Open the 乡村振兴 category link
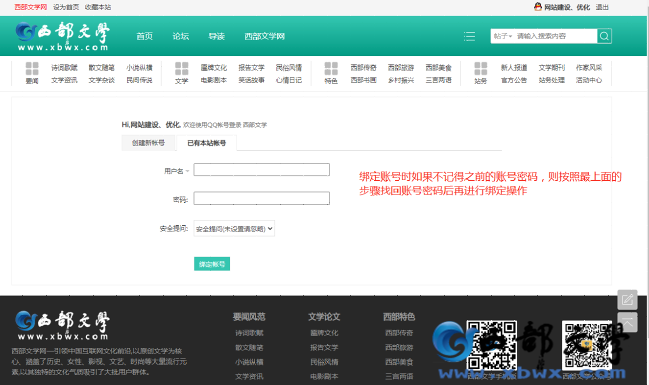The width and height of the screenshot is (649, 385). (401, 80)
